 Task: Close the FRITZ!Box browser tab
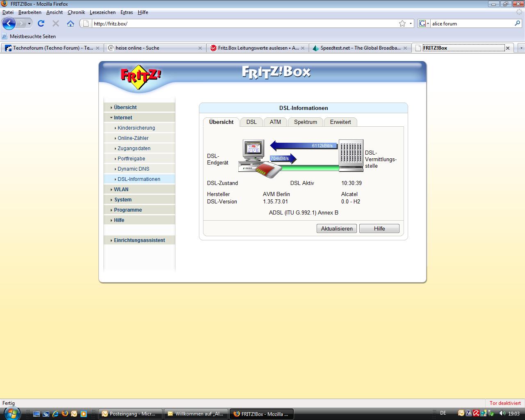click(507, 48)
